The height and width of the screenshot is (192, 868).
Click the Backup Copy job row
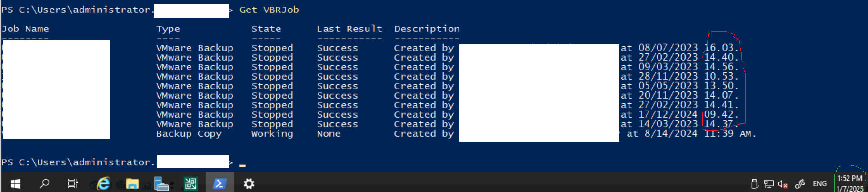379,134
